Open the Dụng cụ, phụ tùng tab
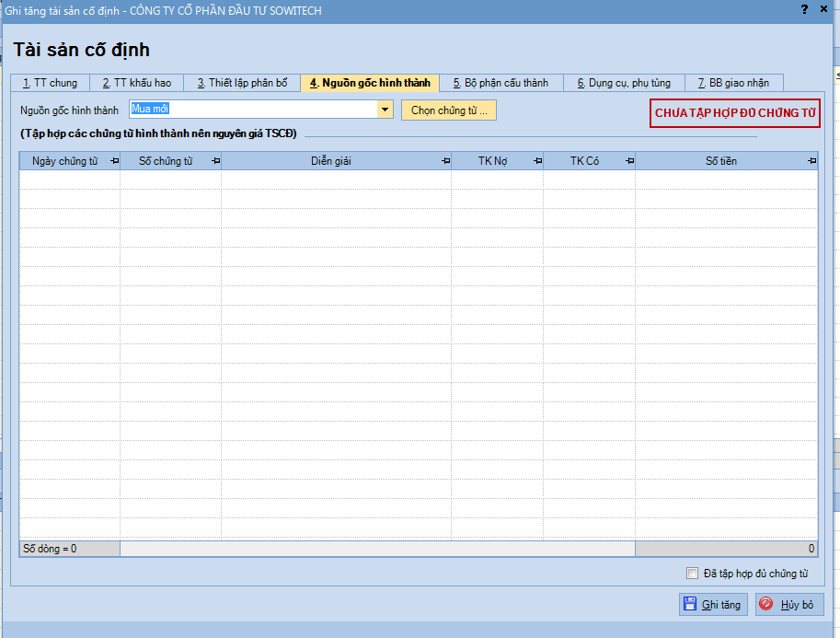 pyautogui.click(x=624, y=83)
